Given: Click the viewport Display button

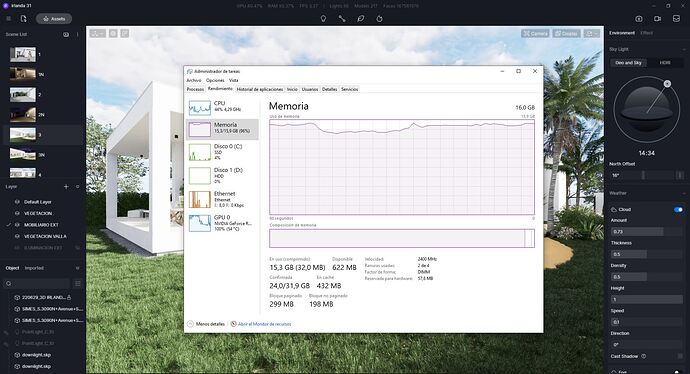Looking at the screenshot, I should (566, 33).
